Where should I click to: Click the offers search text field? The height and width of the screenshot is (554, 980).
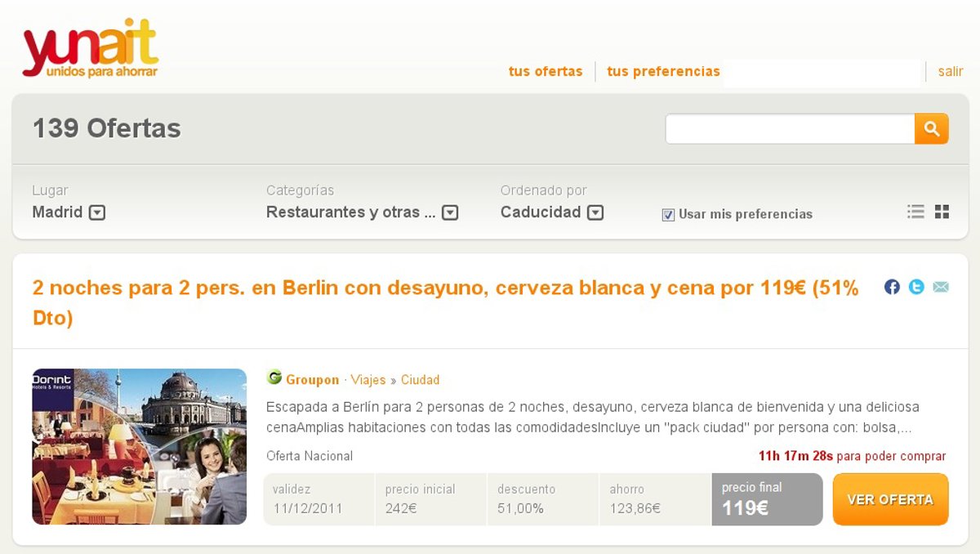tap(789, 129)
